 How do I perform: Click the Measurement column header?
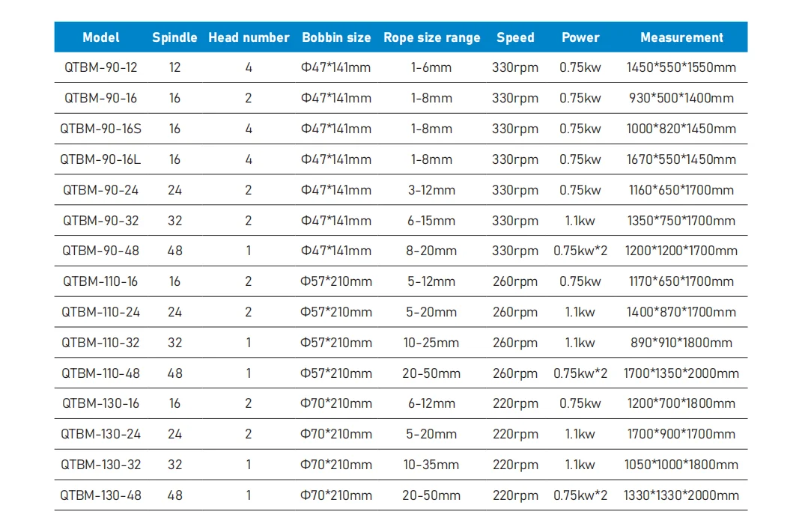tap(681, 37)
